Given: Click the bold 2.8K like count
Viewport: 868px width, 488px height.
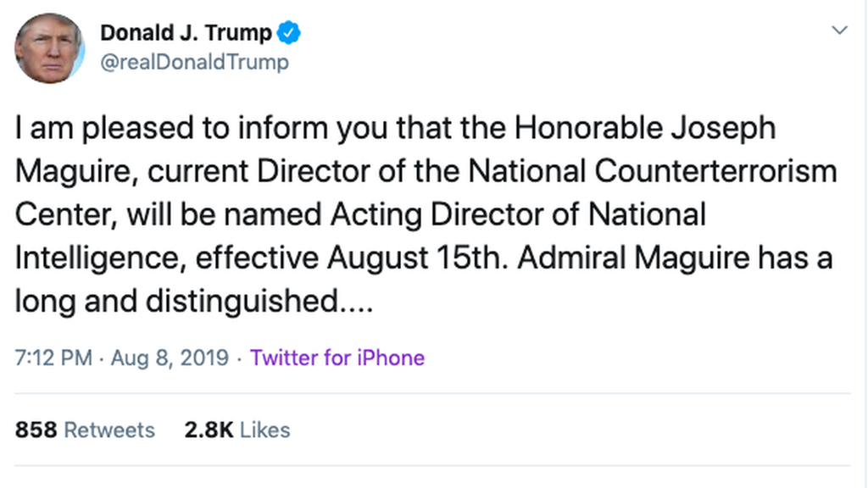Looking at the screenshot, I should [x=209, y=430].
